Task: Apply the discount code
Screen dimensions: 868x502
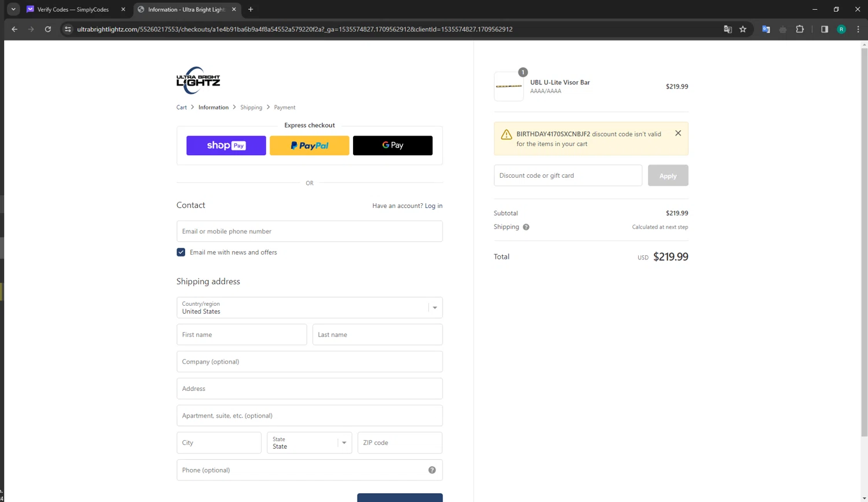Action: pyautogui.click(x=668, y=175)
